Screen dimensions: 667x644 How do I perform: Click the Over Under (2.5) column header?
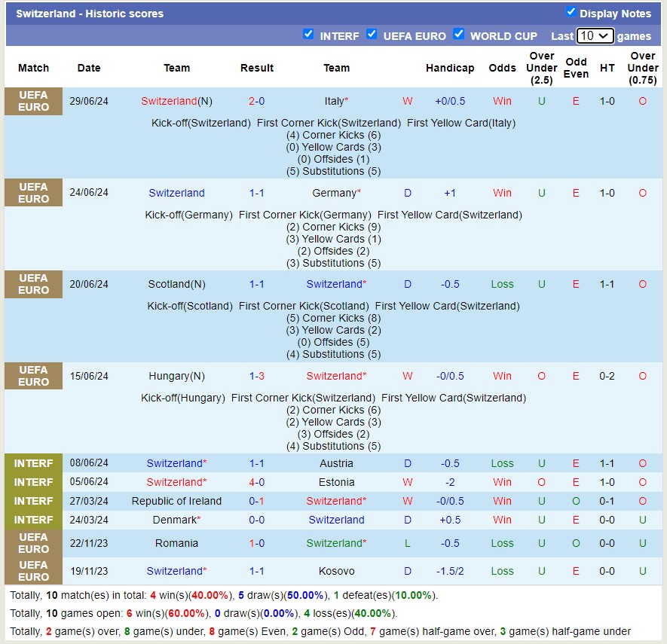[x=541, y=68]
